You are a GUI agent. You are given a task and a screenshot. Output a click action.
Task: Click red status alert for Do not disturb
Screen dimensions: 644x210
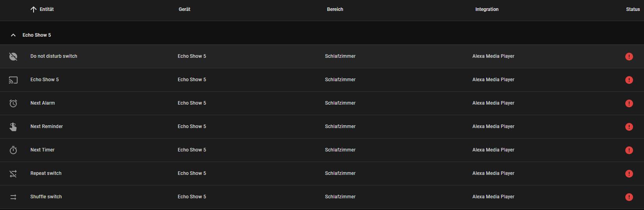[x=629, y=57]
